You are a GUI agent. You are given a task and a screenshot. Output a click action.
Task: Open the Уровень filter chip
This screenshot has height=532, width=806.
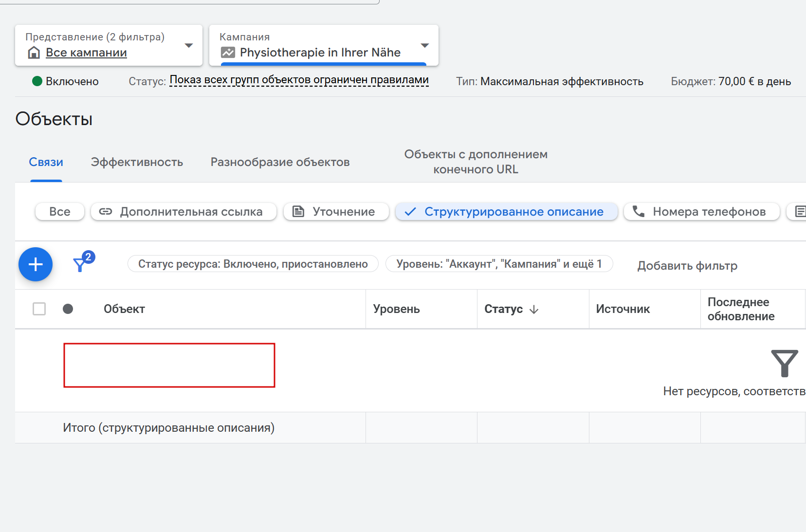pyautogui.click(x=499, y=264)
